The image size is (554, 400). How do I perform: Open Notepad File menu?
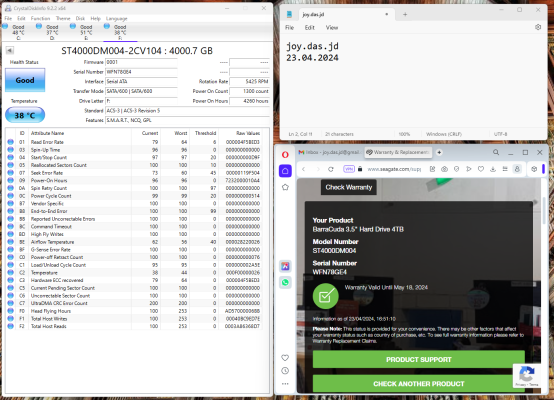(289, 28)
